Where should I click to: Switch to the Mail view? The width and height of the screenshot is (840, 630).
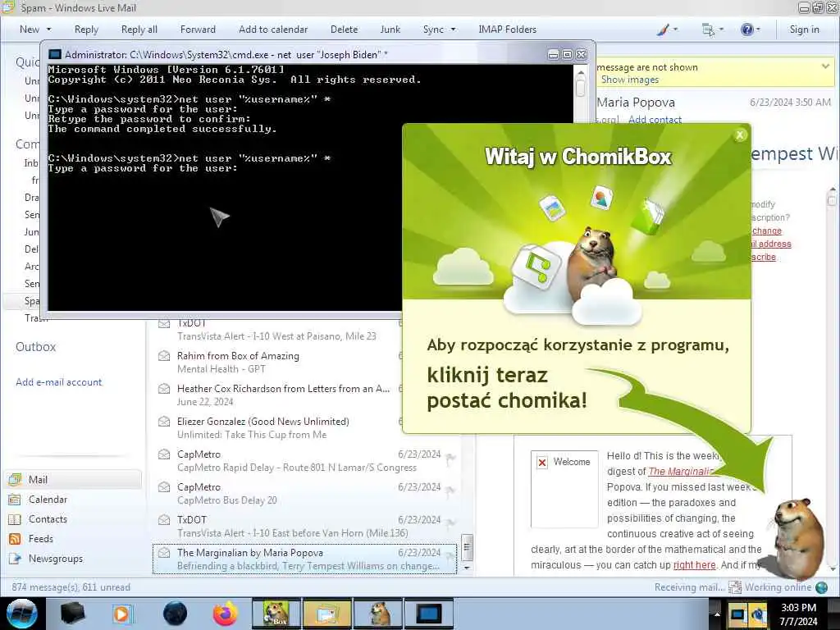click(x=73, y=479)
